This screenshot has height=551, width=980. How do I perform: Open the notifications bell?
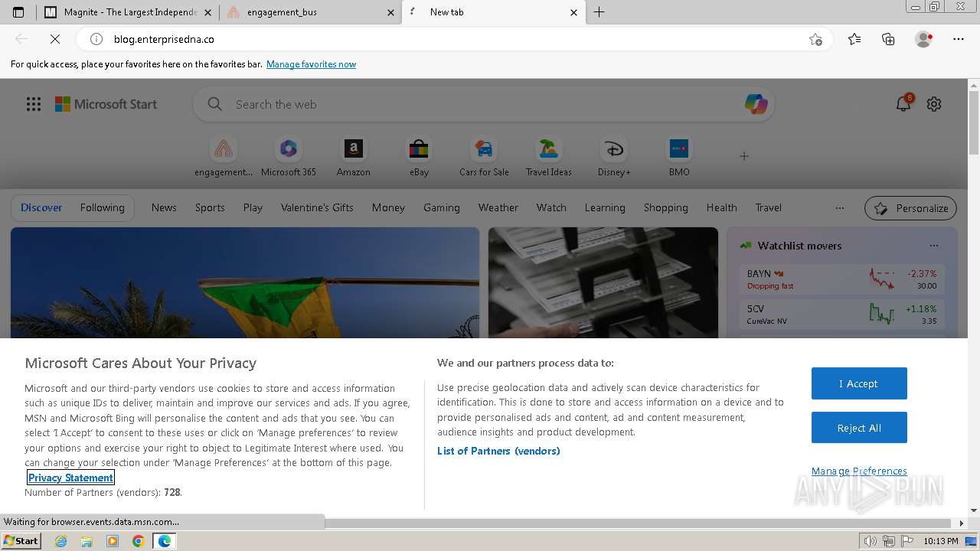[903, 104]
